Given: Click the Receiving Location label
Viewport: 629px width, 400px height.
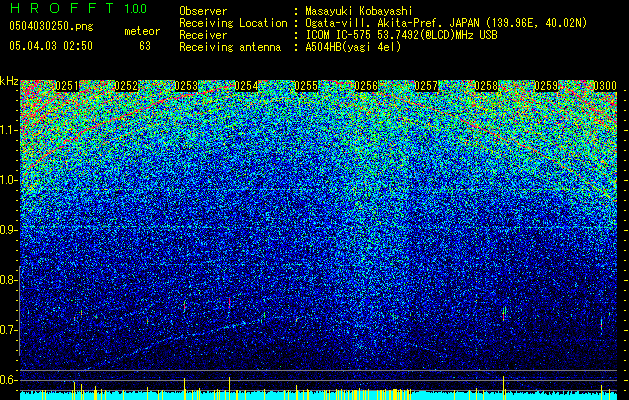Looking at the screenshot, I should tap(233, 23).
